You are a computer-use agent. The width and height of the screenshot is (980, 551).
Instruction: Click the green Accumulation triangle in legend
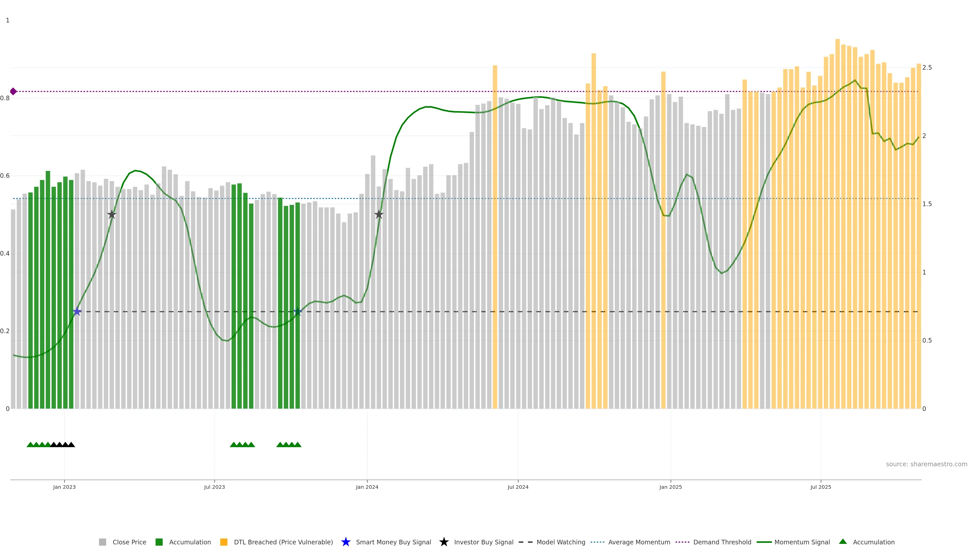pos(843,542)
